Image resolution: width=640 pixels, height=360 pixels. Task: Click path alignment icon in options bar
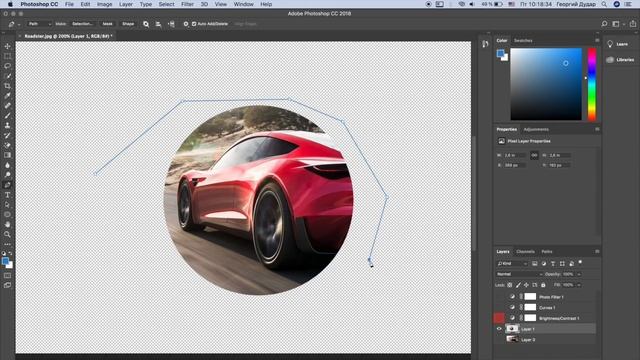click(x=158, y=24)
